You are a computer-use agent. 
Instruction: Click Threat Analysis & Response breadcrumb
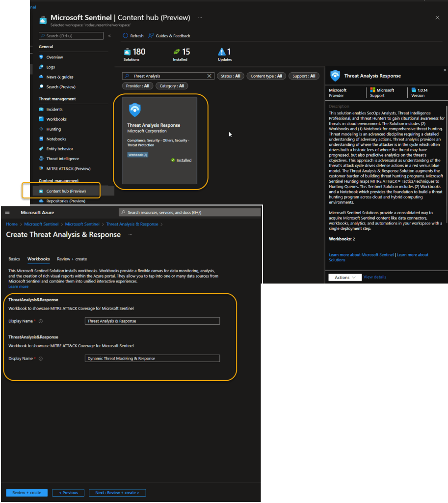click(x=132, y=224)
